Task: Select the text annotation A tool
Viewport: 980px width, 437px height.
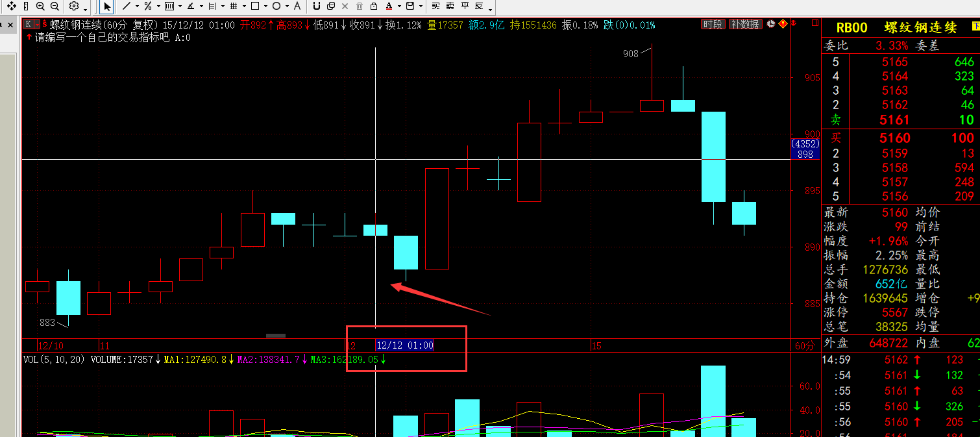Action: click(x=297, y=6)
